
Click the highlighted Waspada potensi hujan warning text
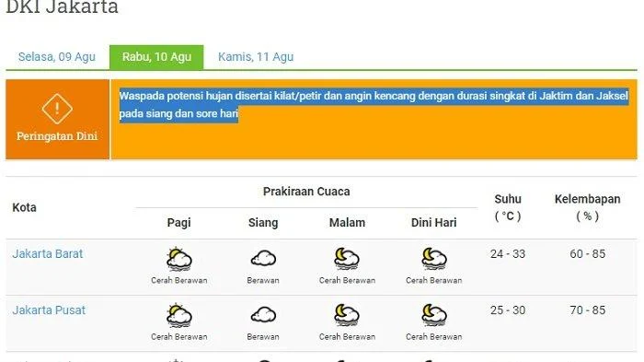[x=374, y=104]
